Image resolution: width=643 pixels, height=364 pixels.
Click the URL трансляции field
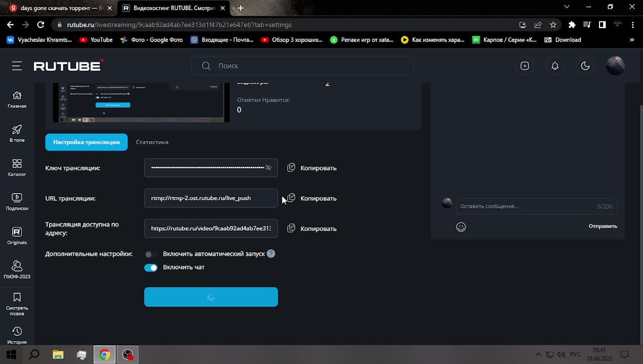pos(211,198)
